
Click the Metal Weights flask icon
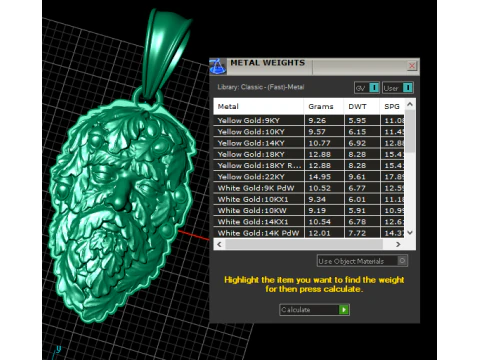pos(218,67)
